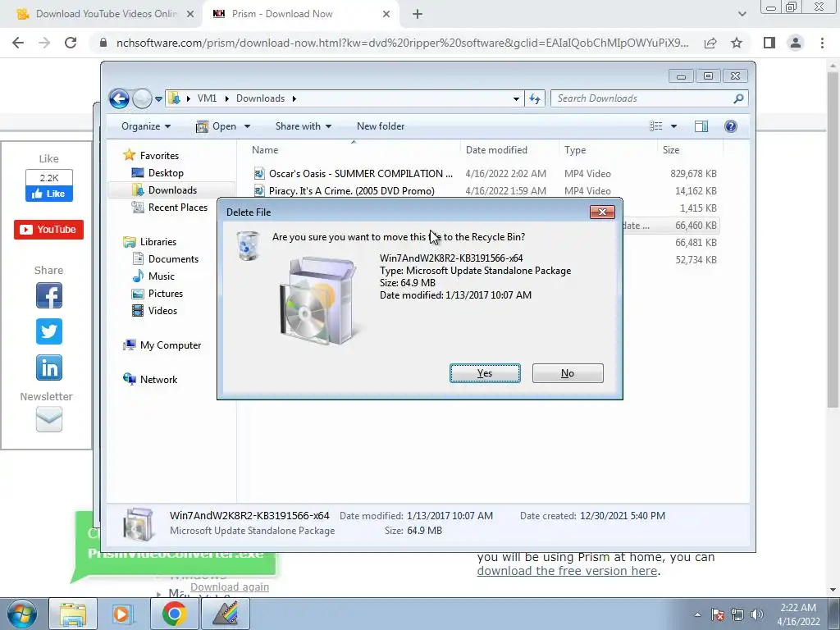The width and height of the screenshot is (840, 630).
Task: Click the Downloads breadcrumb in address bar
Action: click(260, 98)
